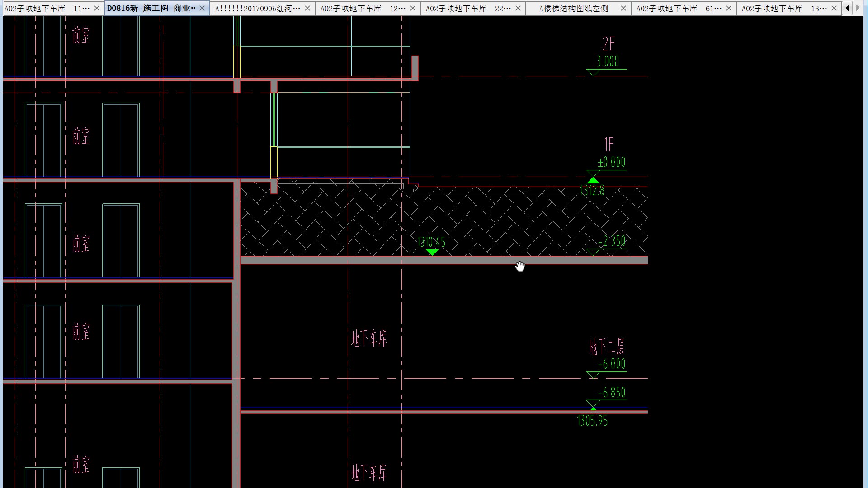Select the 地下二层 level label
Viewport: 868px width, 488px height.
pyautogui.click(x=607, y=347)
